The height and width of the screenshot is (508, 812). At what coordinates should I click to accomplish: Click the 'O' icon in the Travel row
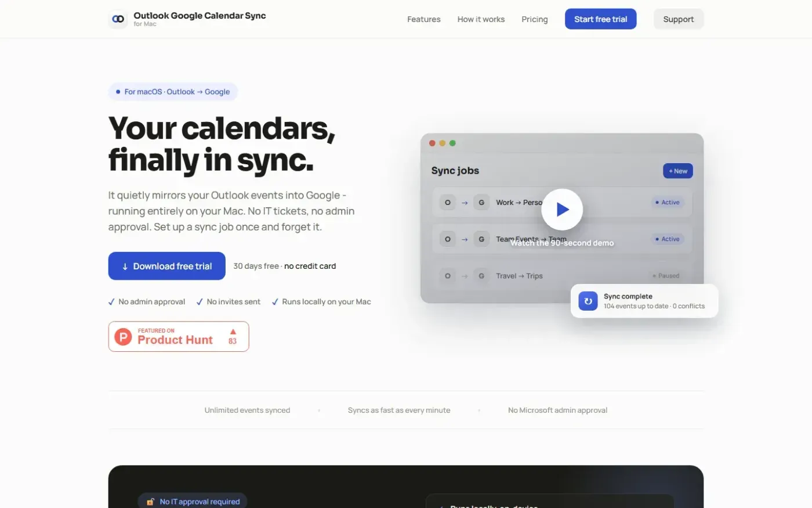coord(447,276)
